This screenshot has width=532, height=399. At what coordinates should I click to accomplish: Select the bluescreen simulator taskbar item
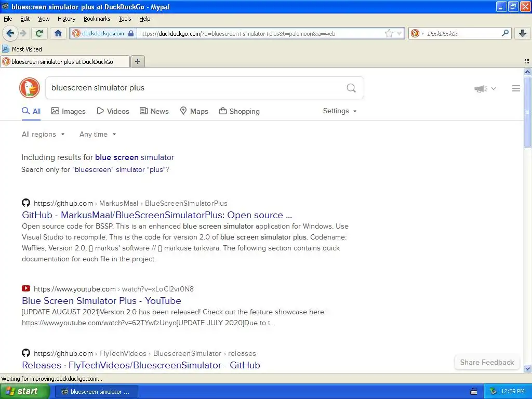(96, 392)
